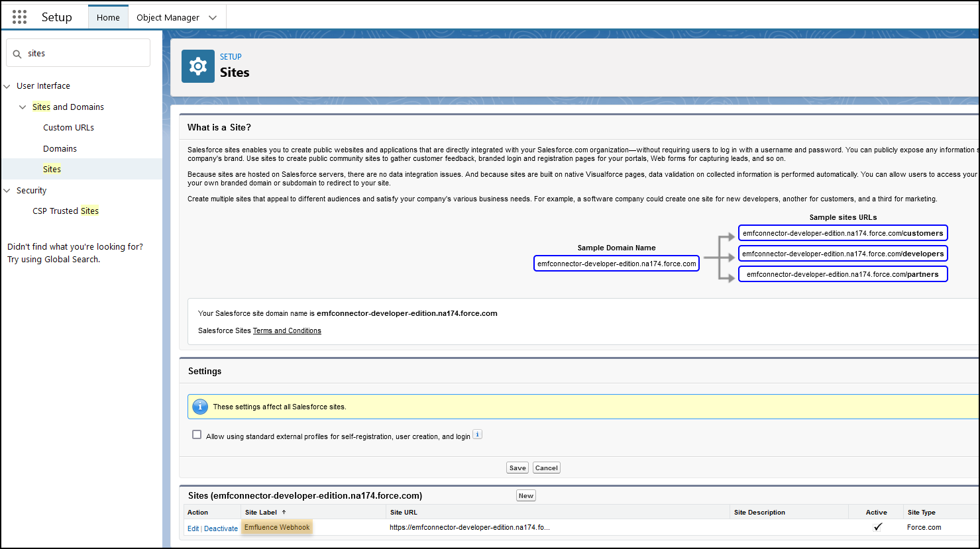Click the sample URL ending in partners
The width and height of the screenshot is (980, 549).
point(843,274)
